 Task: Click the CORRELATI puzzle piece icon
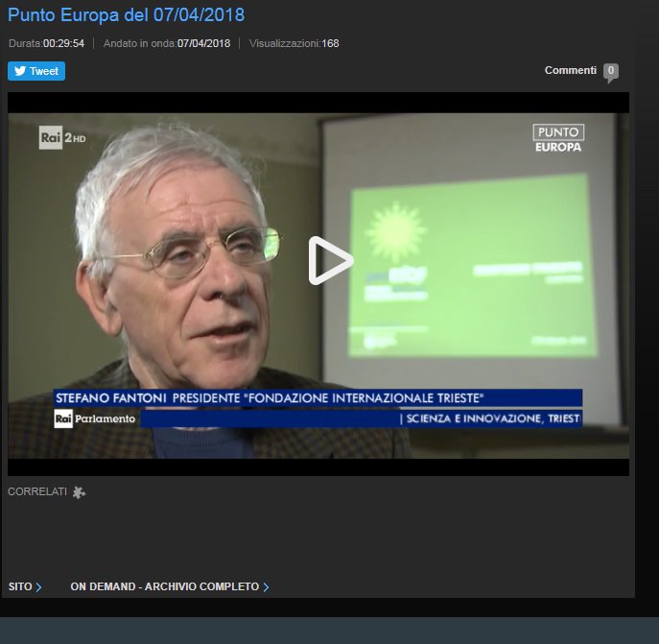(x=79, y=492)
